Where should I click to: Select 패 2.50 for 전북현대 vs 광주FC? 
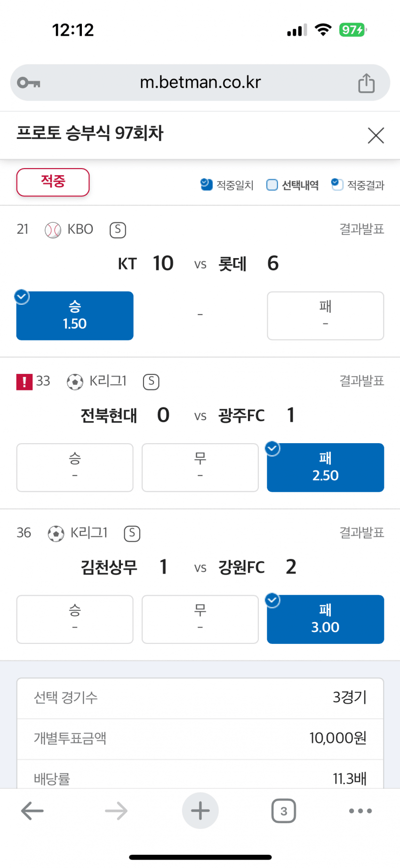325,468
